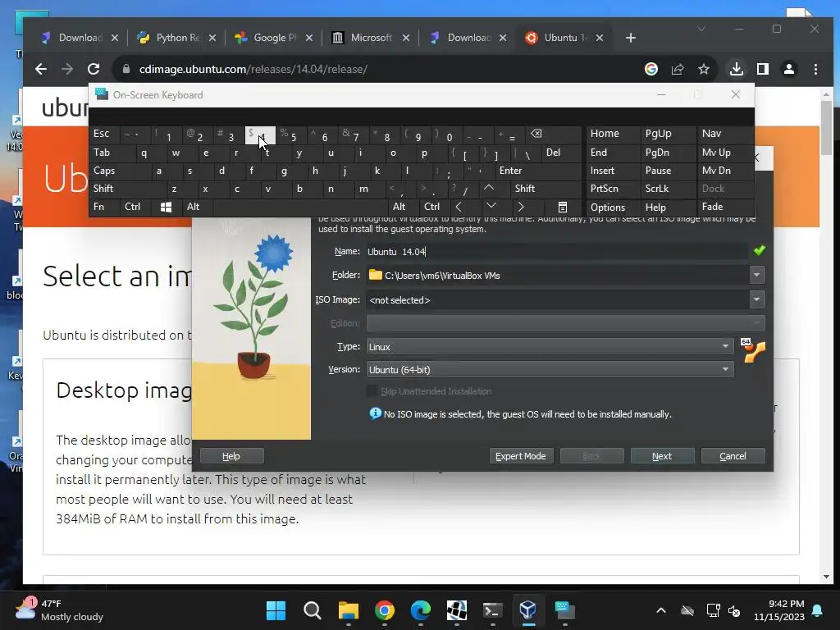The image size is (840, 630).
Task: Open VirtualBox cube icon in taskbar
Action: (528, 610)
